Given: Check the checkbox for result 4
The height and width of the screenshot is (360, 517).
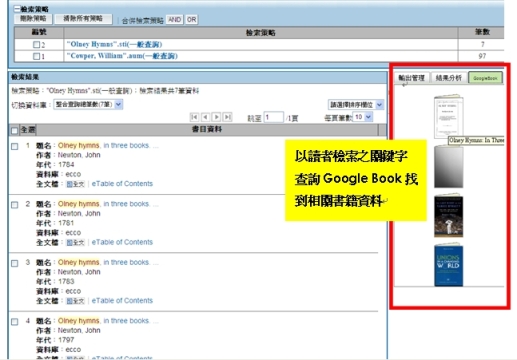Looking at the screenshot, I should [x=15, y=322].
